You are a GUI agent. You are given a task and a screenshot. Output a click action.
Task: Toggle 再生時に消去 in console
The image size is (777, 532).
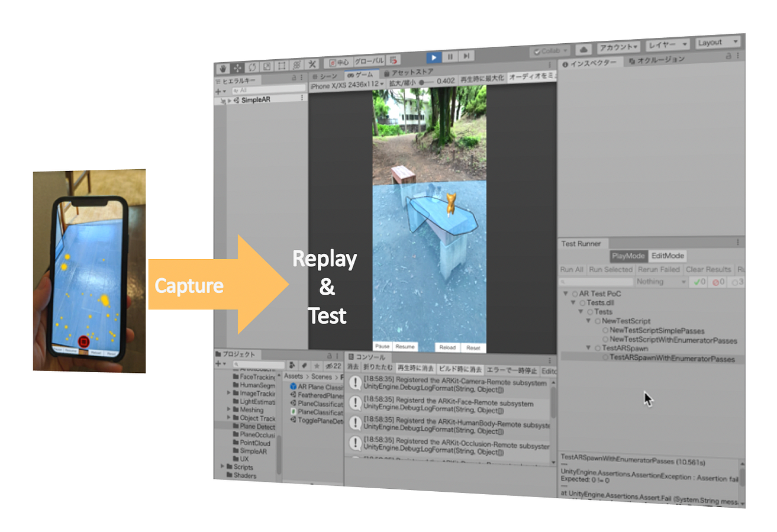click(x=417, y=369)
